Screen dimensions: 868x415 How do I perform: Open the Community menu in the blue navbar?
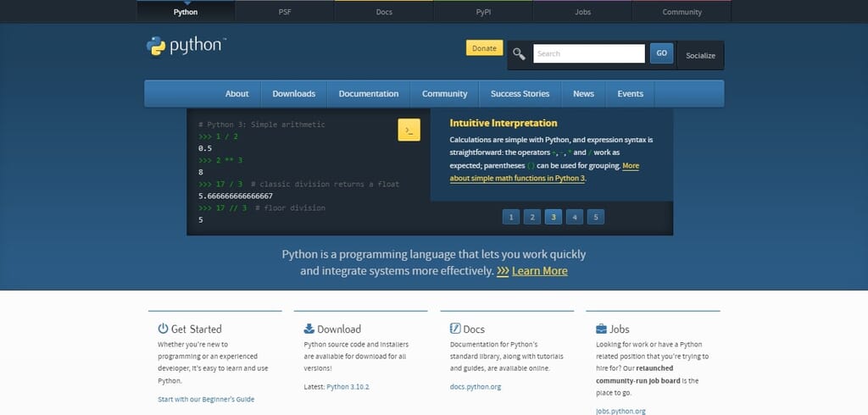444,93
